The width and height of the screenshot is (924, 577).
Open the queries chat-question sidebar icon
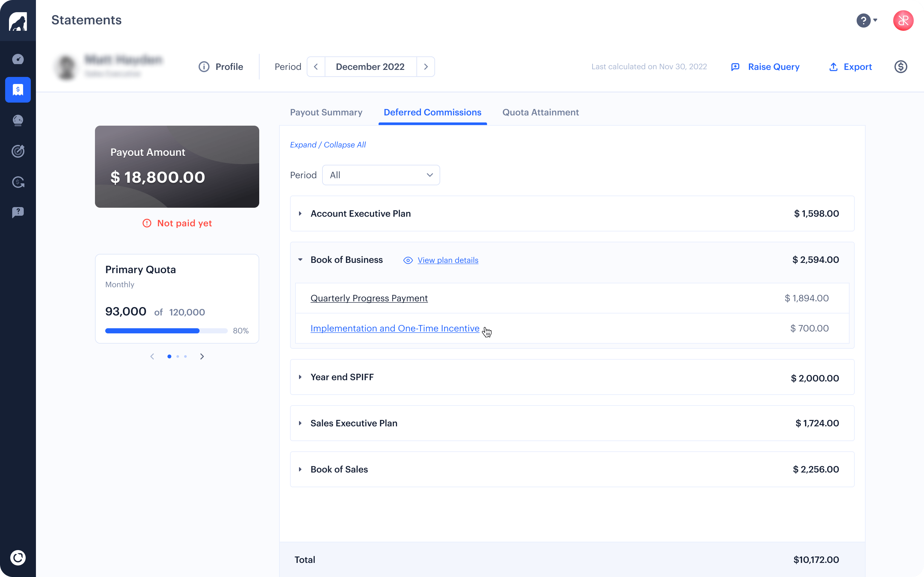click(18, 212)
